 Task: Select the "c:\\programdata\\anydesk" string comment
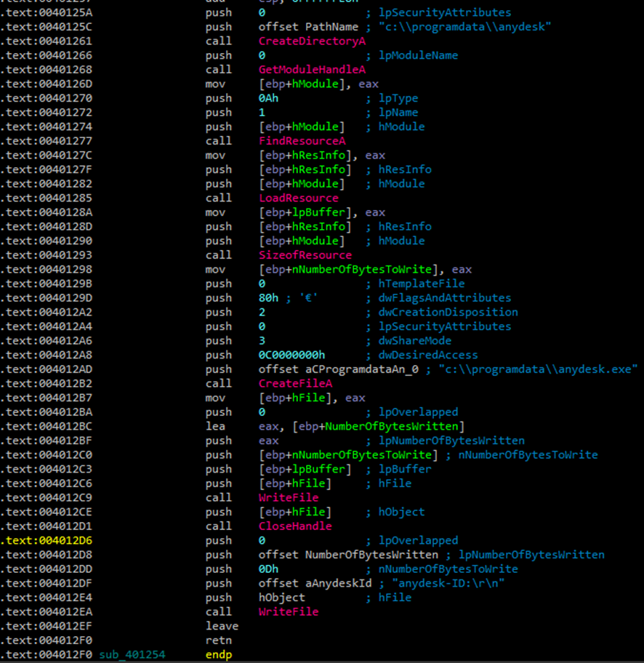(464, 27)
